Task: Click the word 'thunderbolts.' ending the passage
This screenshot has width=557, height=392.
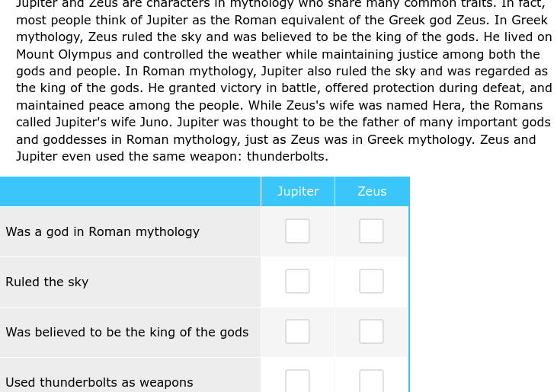Action: point(288,157)
